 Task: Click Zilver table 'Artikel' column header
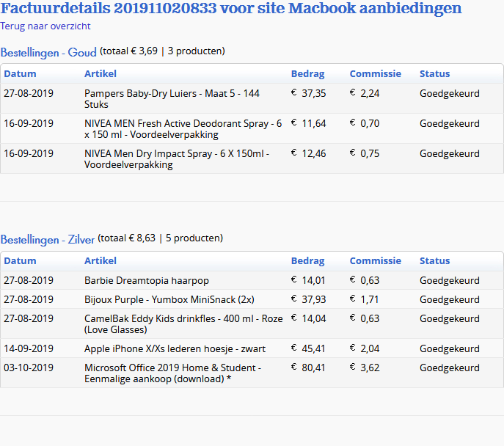(101, 260)
